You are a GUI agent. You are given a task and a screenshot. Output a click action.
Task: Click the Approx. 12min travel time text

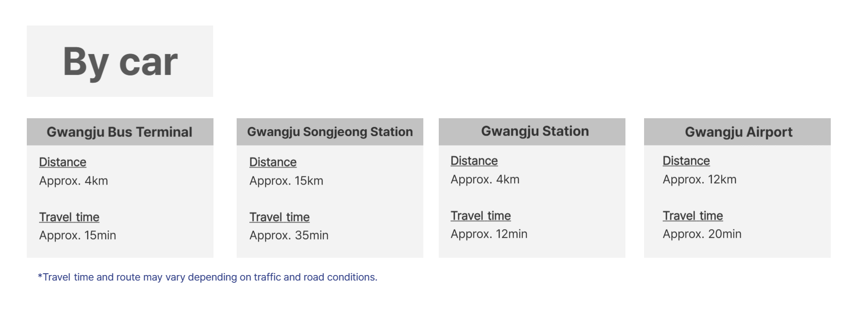click(x=489, y=234)
